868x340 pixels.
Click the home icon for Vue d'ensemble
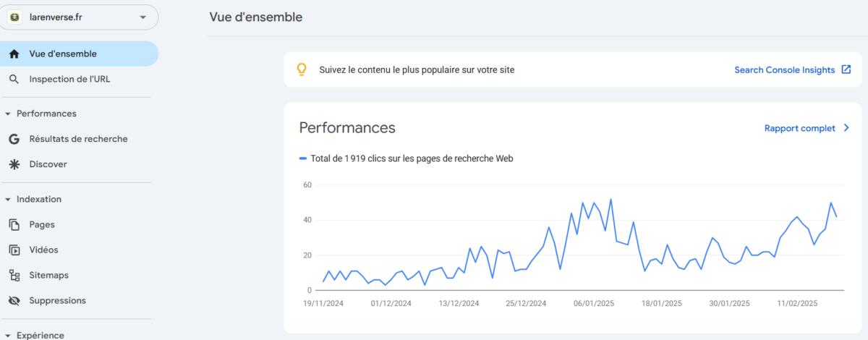(x=14, y=54)
